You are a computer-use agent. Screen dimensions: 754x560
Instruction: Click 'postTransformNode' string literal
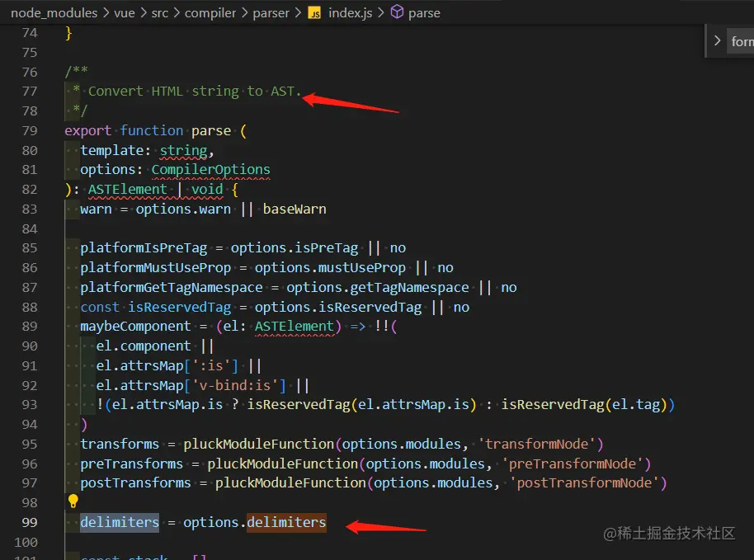[584, 483]
